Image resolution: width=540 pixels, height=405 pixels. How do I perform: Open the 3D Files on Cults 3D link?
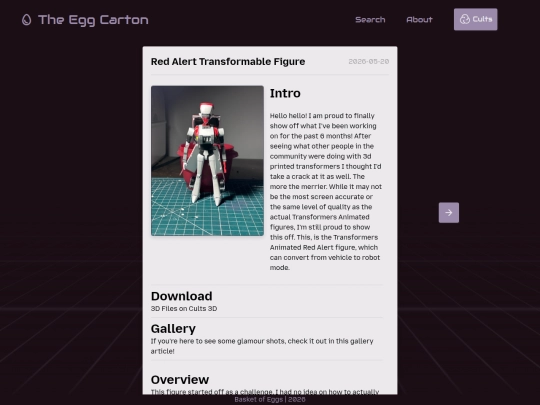pos(184,309)
